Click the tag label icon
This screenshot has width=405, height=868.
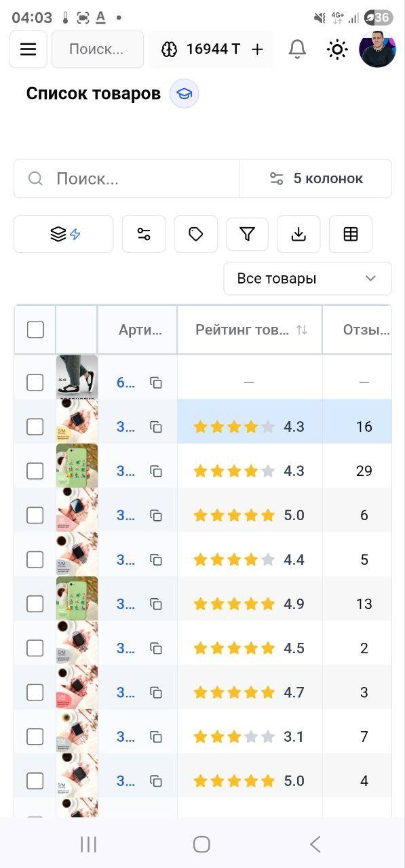195,234
